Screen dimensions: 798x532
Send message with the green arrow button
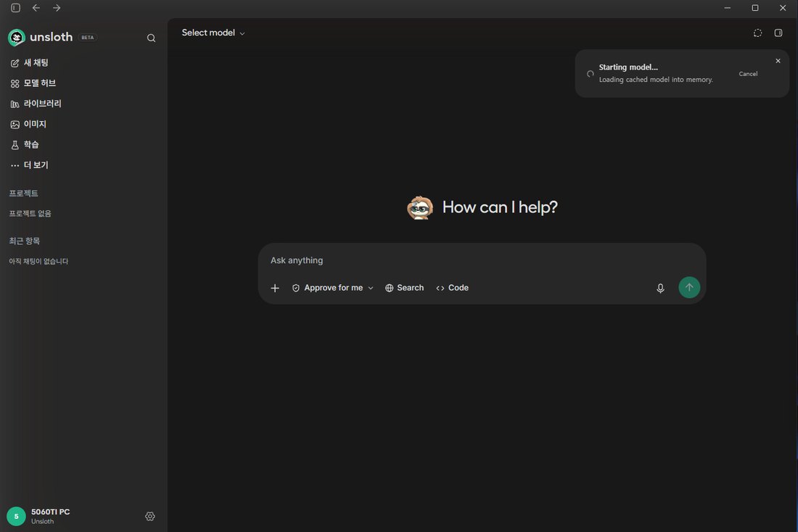coord(689,287)
